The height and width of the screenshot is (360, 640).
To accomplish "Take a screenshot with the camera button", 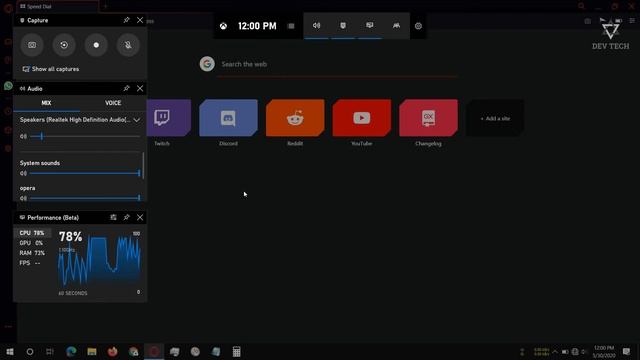I will click(x=32, y=45).
